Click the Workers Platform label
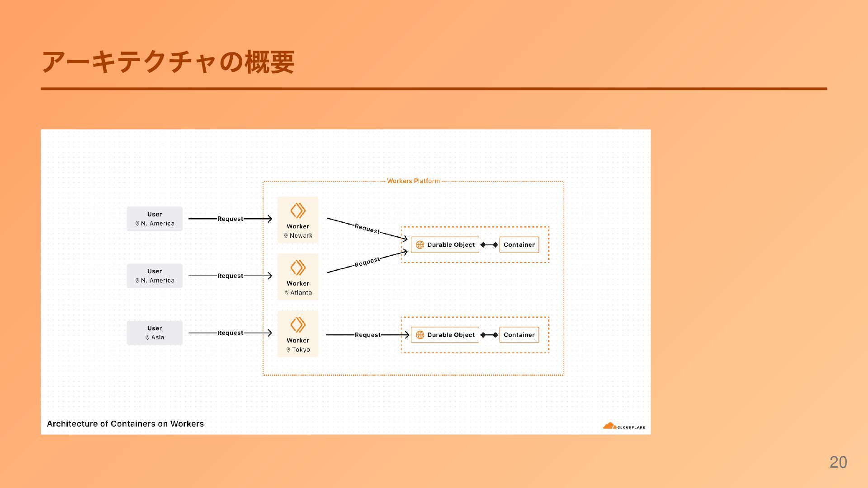Screen dimensions: 868x488 (x=413, y=181)
